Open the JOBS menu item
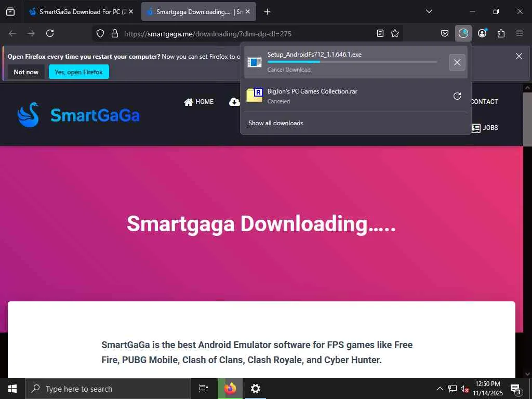The image size is (532, 399). click(485, 128)
